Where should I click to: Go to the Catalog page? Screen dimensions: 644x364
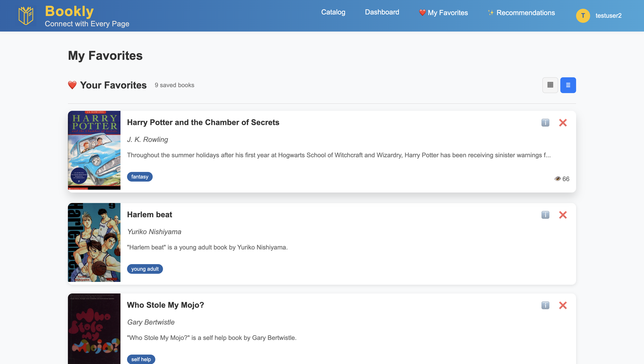[x=333, y=12]
